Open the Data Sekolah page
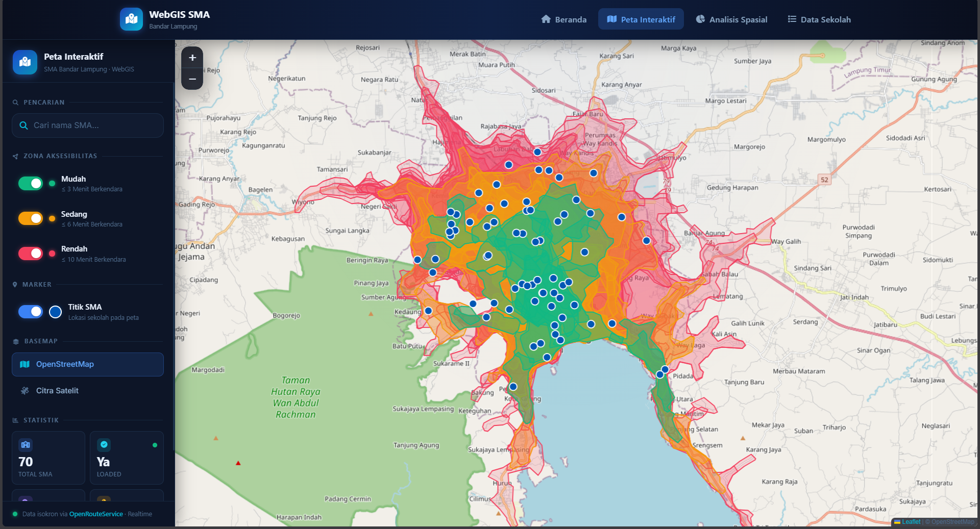 click(x=819, y=19)
